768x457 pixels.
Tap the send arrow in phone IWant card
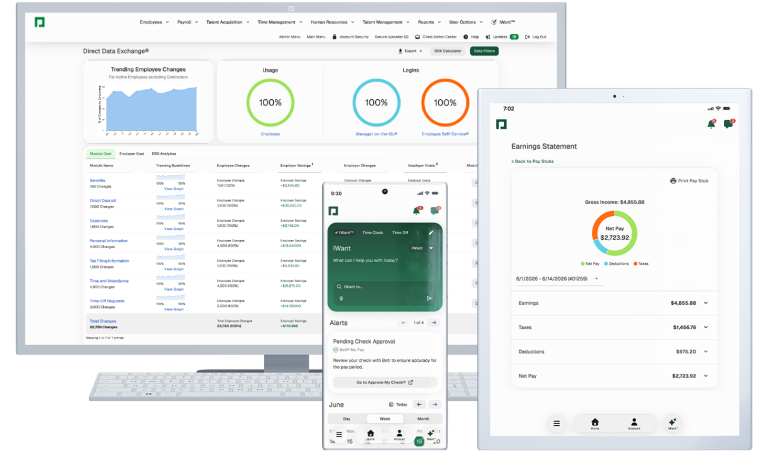click(429, 298)
